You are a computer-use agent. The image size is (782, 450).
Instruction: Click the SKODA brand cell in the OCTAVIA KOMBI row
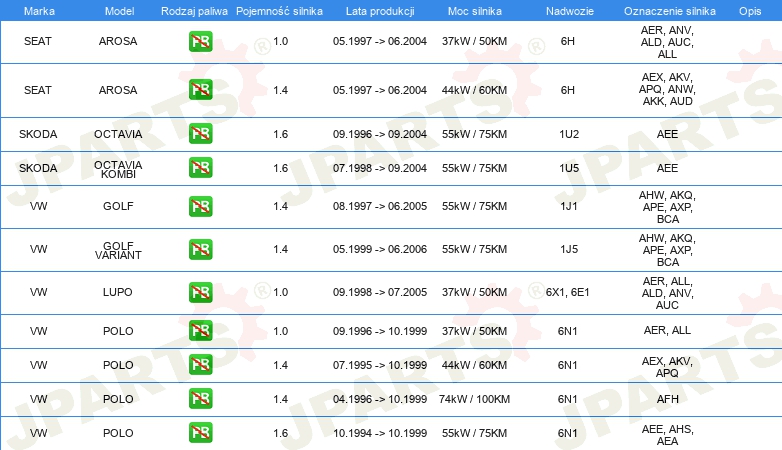pyautogui.click(x=38, y=168)
